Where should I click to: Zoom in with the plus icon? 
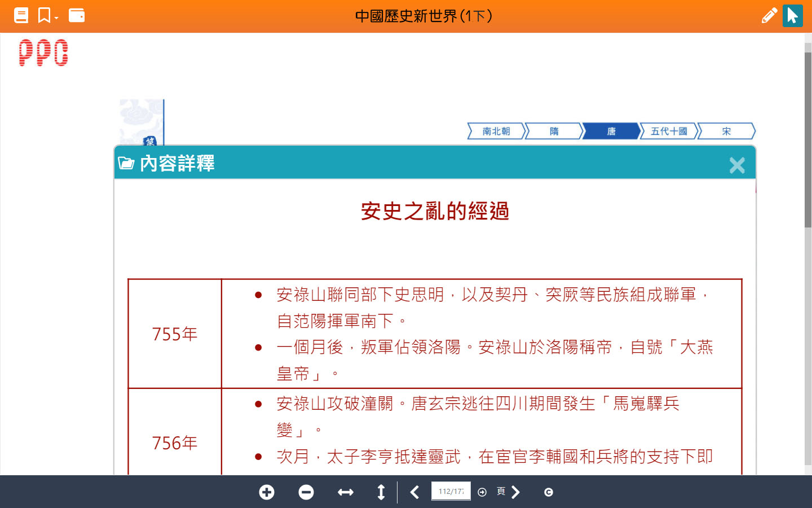pos(267,492)
